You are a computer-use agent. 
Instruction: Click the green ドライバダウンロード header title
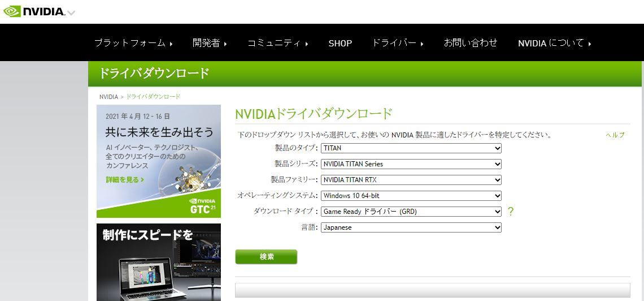click(154, 73)
